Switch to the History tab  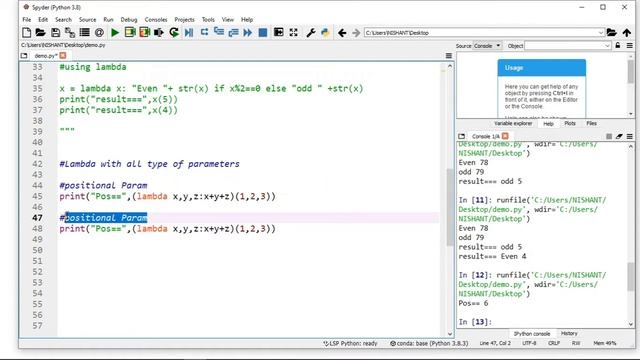pos(569,333)
